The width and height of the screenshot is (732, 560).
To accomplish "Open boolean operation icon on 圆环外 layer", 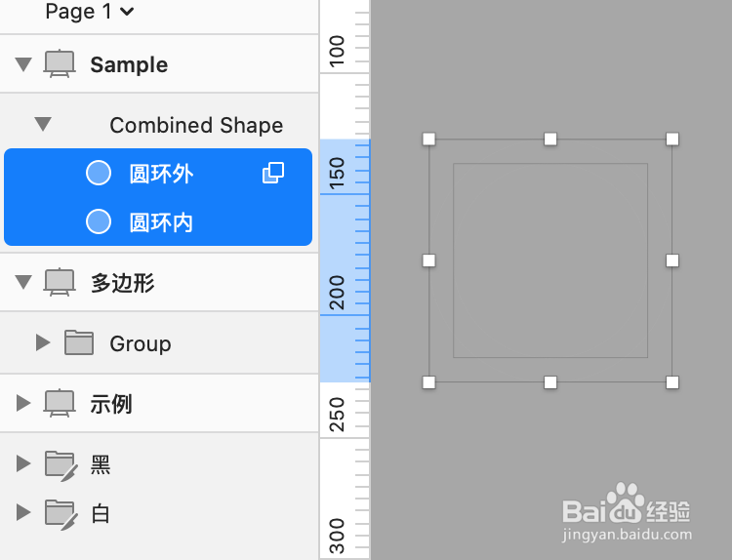I will point(273,173).
